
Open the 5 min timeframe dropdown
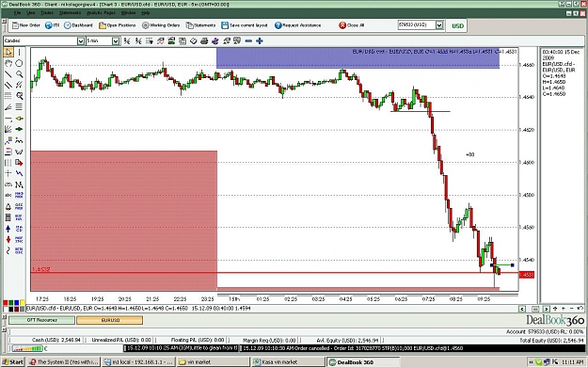coord(116,40)
